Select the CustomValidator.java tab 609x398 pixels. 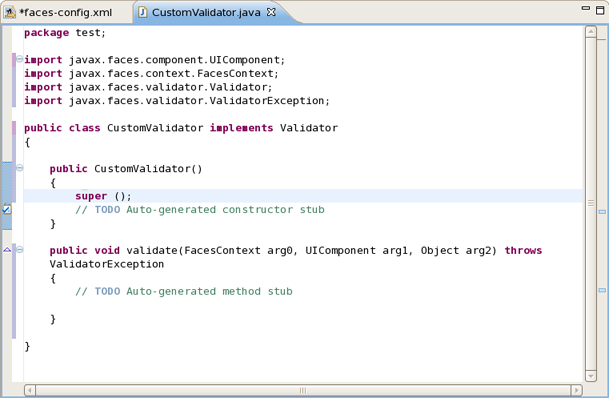click(206, 12)
